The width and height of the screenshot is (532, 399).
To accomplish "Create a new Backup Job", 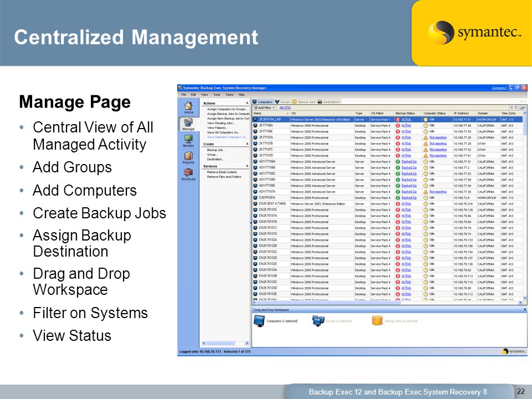I will 216,150.
